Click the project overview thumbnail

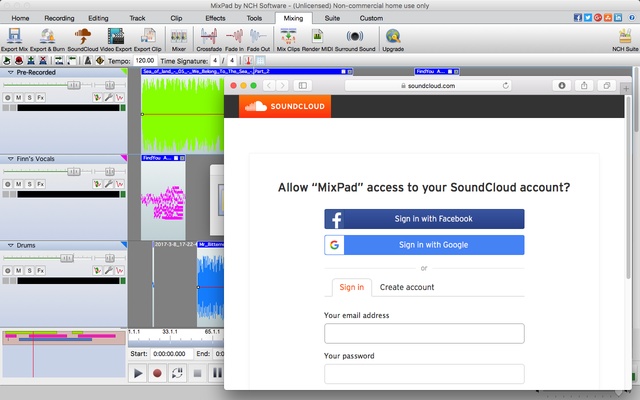[64, 354]
